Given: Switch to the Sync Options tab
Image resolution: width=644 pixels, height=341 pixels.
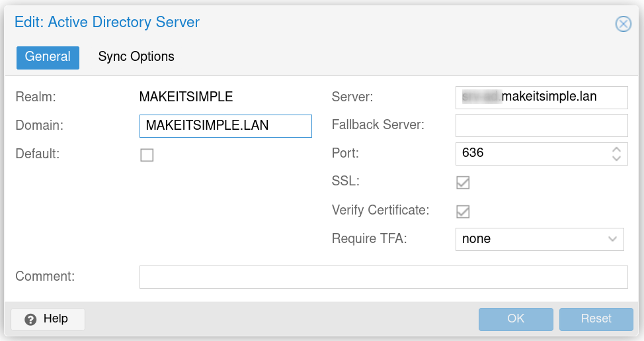Looking at the screenshot, I should 136,57.
